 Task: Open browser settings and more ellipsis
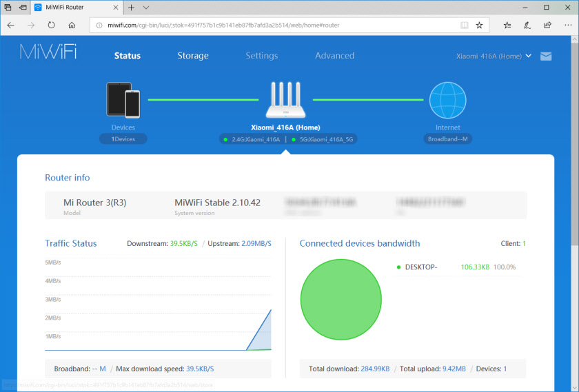(568, 25)
